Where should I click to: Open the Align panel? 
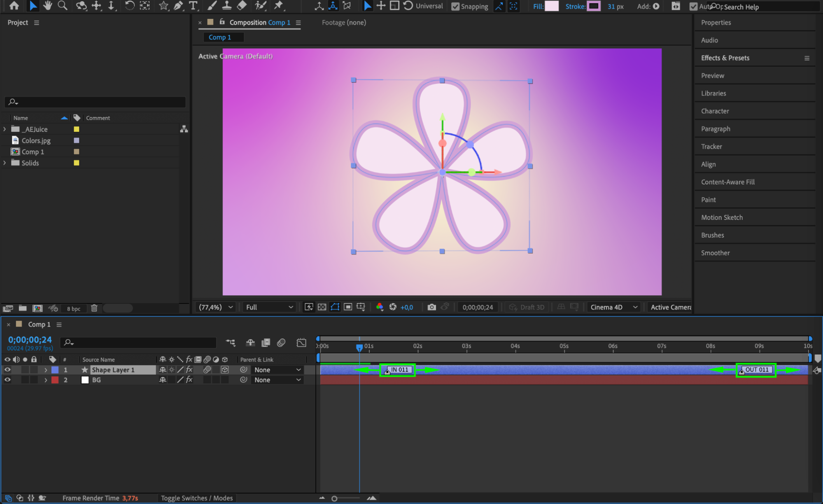[x=708, y=164]
